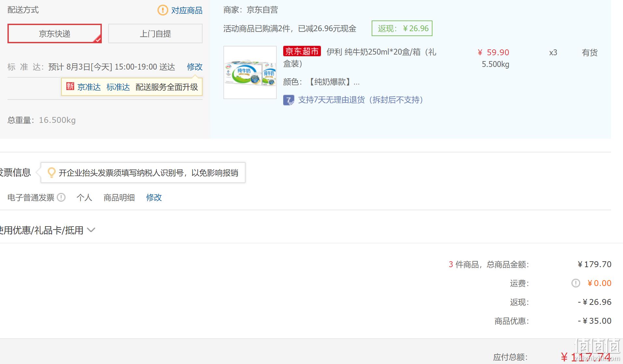Open the 对应商品 link

click(x=187, y=10)
